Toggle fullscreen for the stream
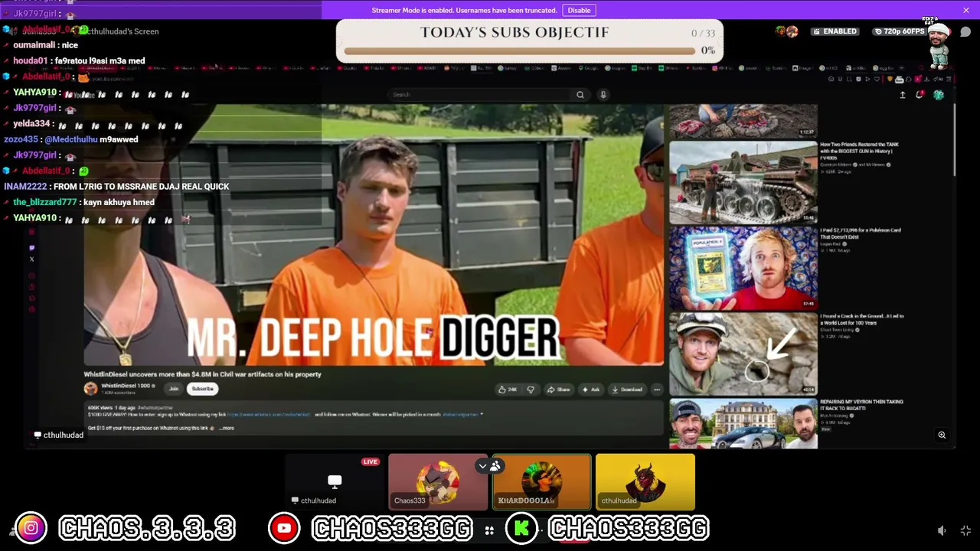The image size is (980, 551). click(965, 531)
